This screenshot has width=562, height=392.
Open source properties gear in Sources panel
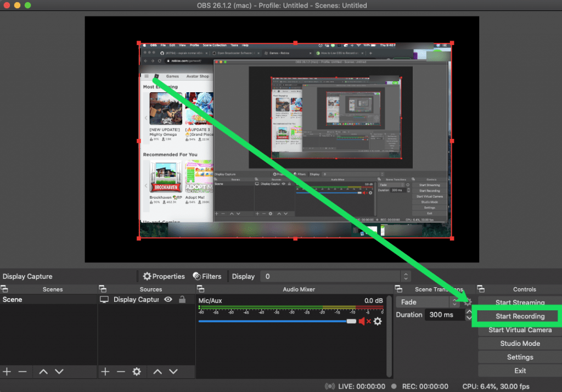[x=137, y=372]
